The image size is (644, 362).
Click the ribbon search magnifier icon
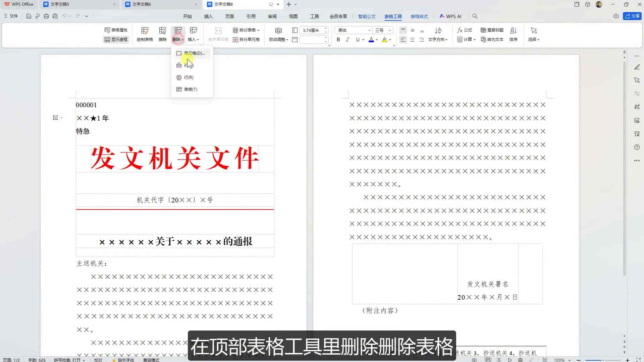coord(475,16)
